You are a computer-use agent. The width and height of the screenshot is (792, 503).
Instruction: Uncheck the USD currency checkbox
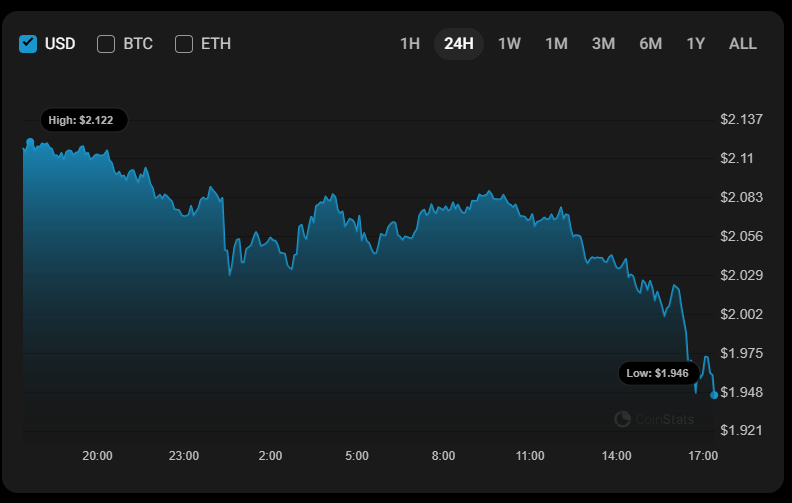(28, 43)
